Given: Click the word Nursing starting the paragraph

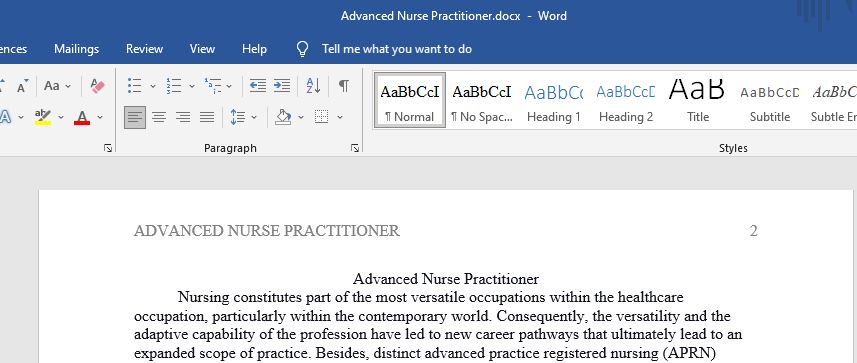Looking at the screenshot, I should pos(204,298).
